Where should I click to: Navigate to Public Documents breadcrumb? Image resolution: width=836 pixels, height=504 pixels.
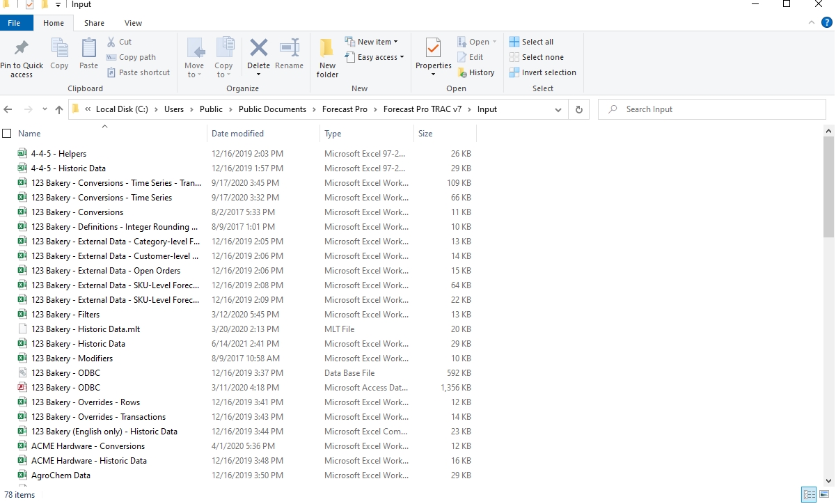click(x=272, y=109)
